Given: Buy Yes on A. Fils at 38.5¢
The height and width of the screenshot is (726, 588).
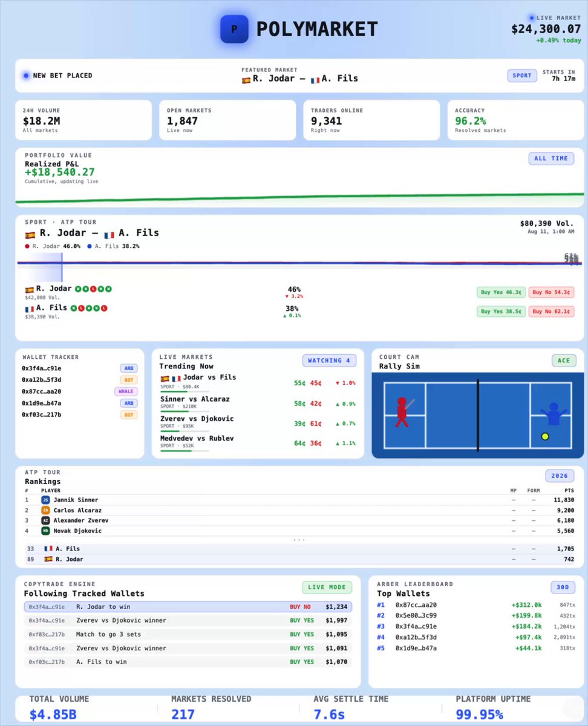Looking at the screenshot, I should click(x=501, y=312).
